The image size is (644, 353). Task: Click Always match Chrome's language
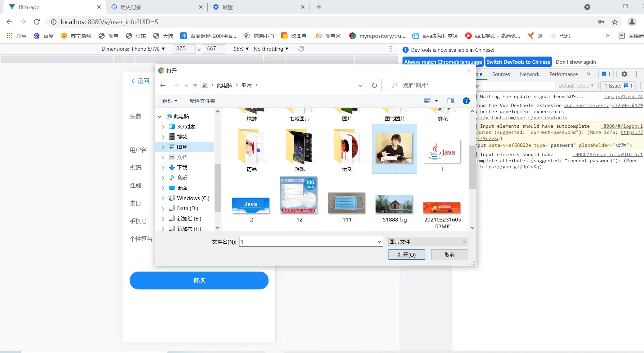coord(443,62)
